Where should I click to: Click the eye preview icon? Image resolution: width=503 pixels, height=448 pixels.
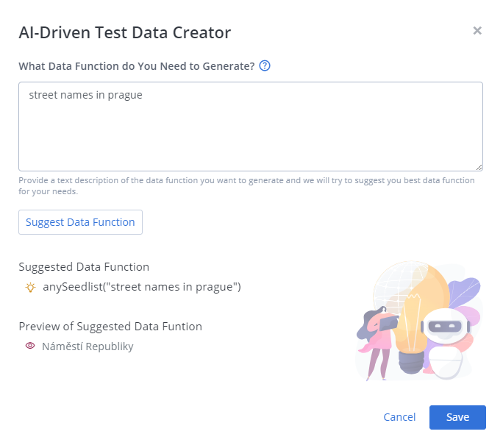[x=30, y=346]
